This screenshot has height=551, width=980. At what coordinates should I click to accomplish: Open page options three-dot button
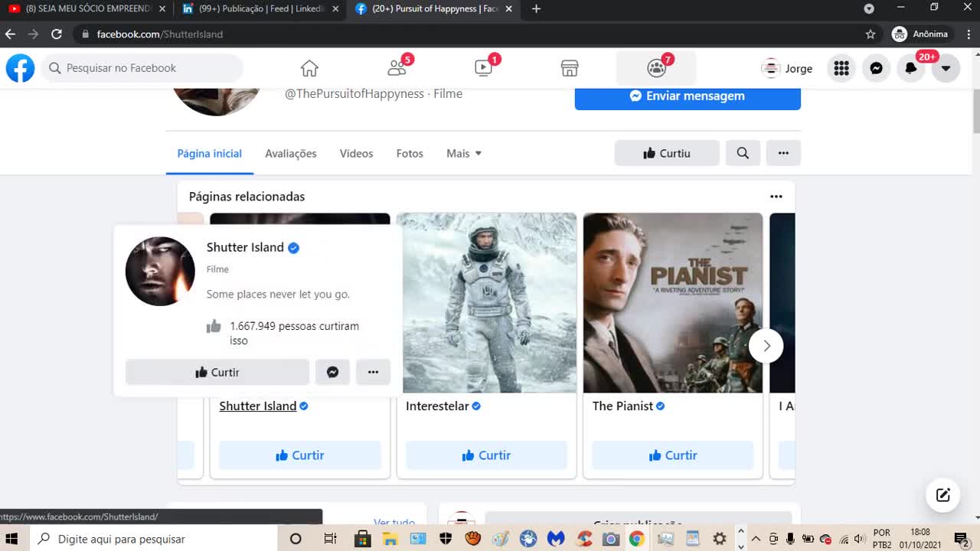(x=783, y=153)
